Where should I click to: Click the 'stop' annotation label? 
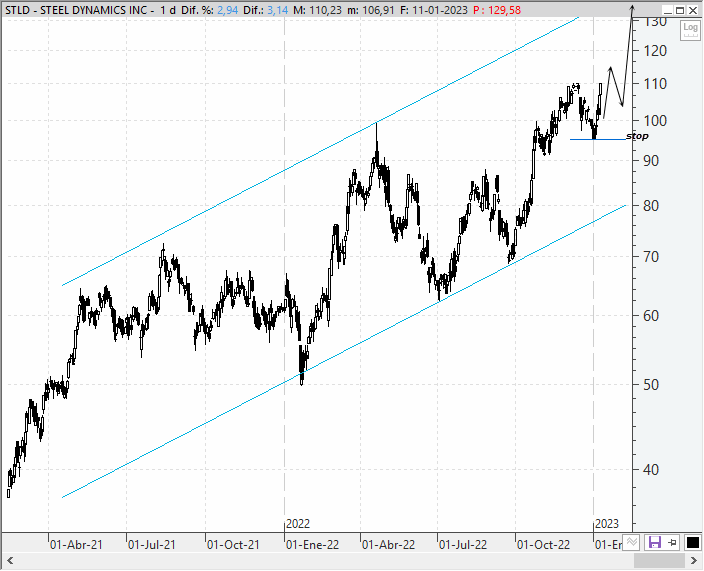[x=637, y=136]
